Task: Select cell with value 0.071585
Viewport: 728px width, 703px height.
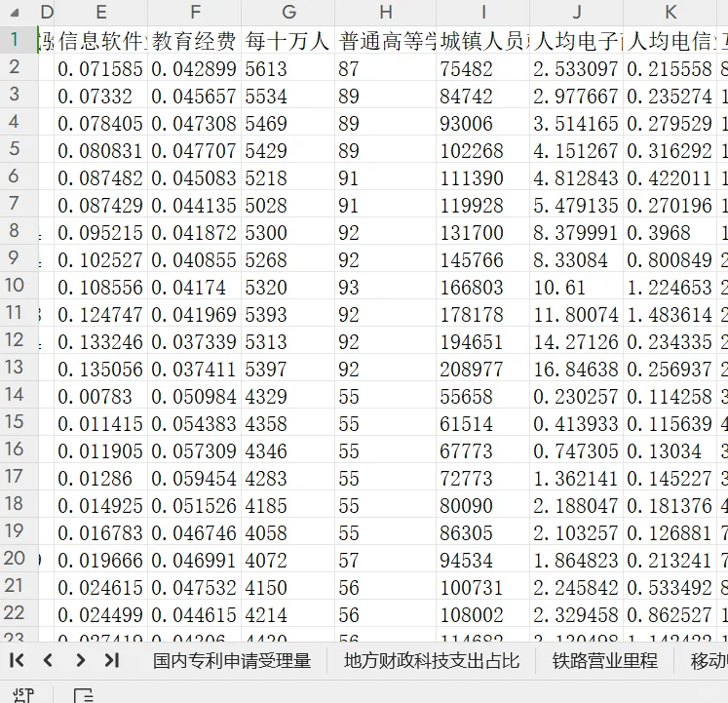Action: [100, 68]
